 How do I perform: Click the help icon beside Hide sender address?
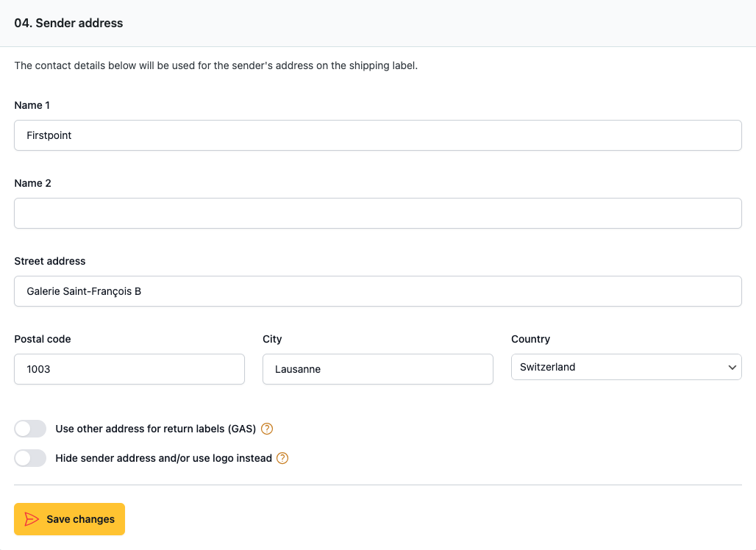[x=282, y=458]
